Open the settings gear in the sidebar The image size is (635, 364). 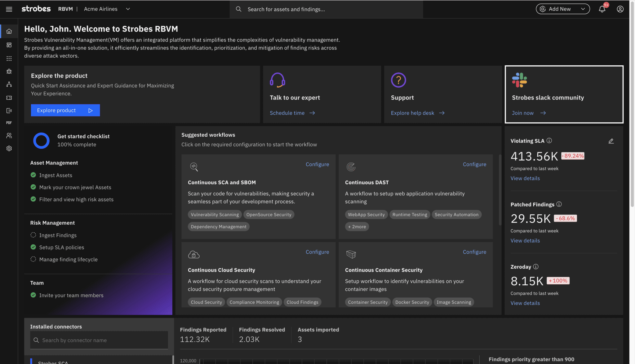click(x=9, y=148)
